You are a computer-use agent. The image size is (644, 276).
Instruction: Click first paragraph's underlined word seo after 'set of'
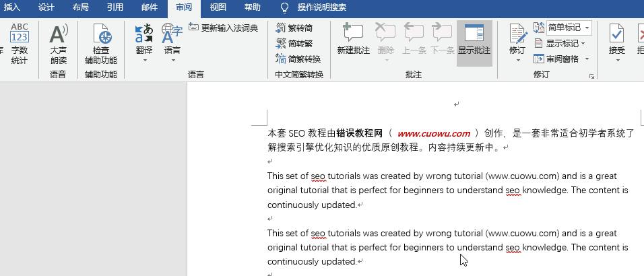pos(319,176)
